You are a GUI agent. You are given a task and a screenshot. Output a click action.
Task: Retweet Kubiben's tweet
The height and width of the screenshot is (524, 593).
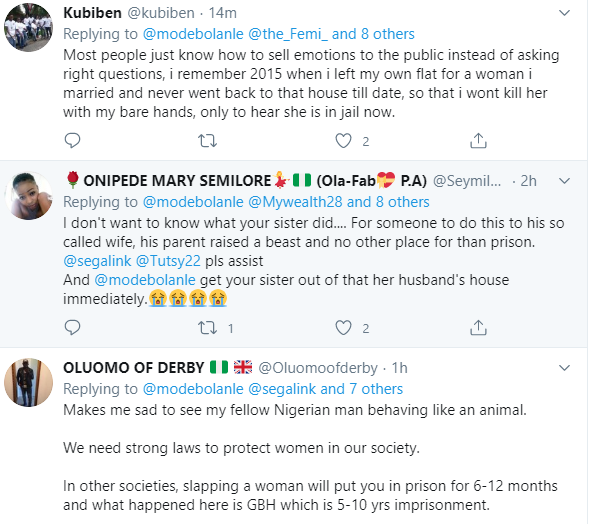point(207,141)
